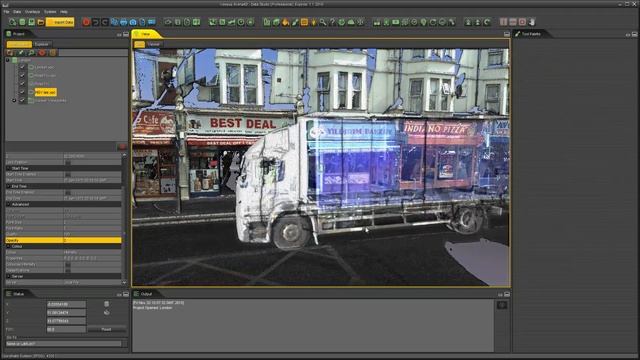
Task: Open the Colour mode dropdown value
Action: (x=92, y=252)
